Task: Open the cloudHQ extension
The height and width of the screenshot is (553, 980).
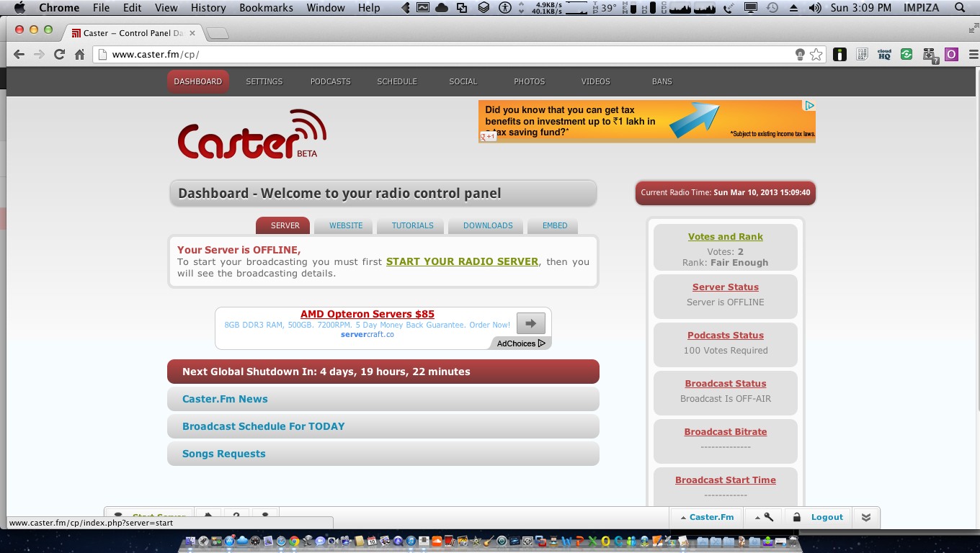Action: (x=884, y=54)
